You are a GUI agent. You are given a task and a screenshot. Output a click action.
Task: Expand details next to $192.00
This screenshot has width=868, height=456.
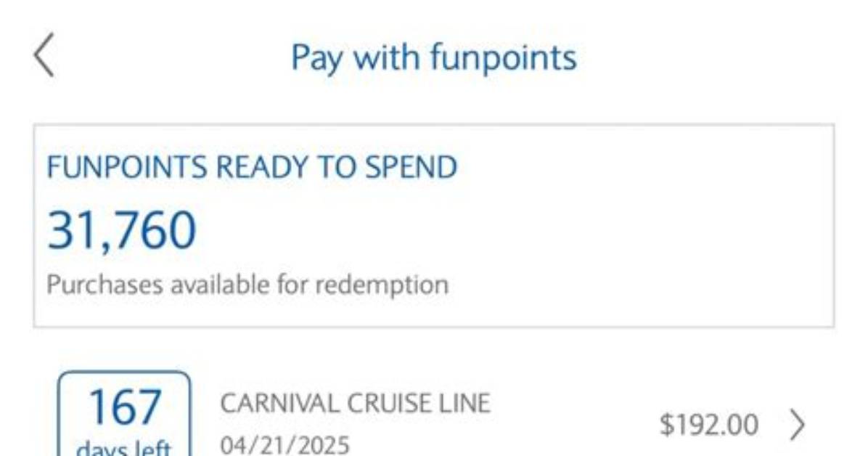pos(797,425)
